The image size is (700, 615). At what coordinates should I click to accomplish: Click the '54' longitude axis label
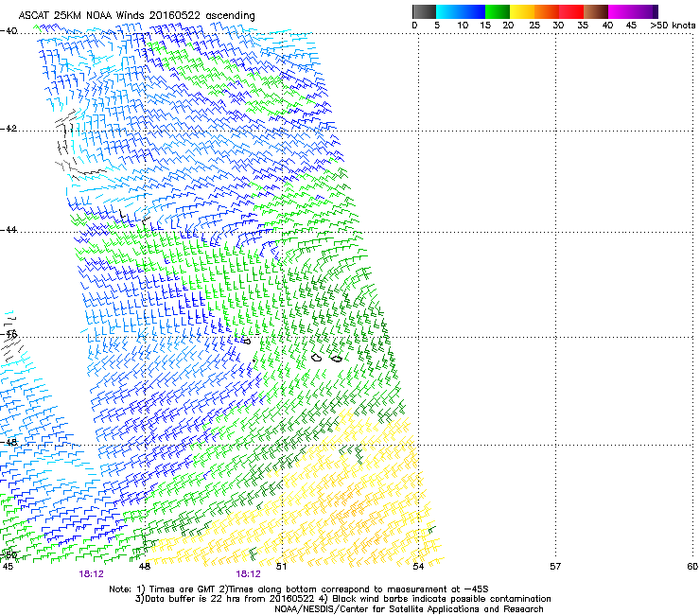coord(418,567)
